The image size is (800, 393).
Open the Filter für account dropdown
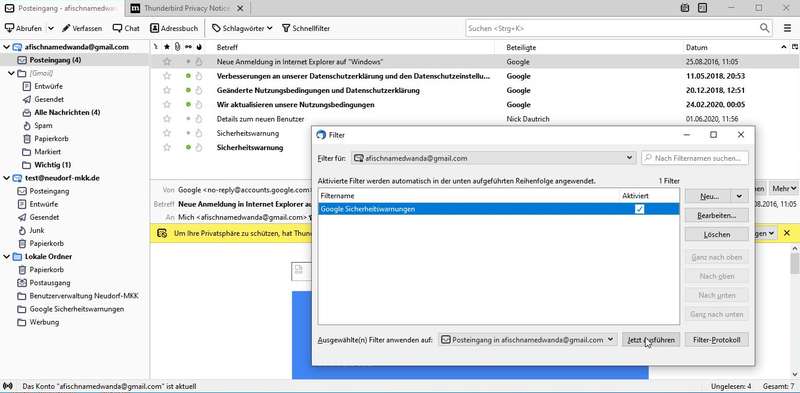[x=493, y=158]
